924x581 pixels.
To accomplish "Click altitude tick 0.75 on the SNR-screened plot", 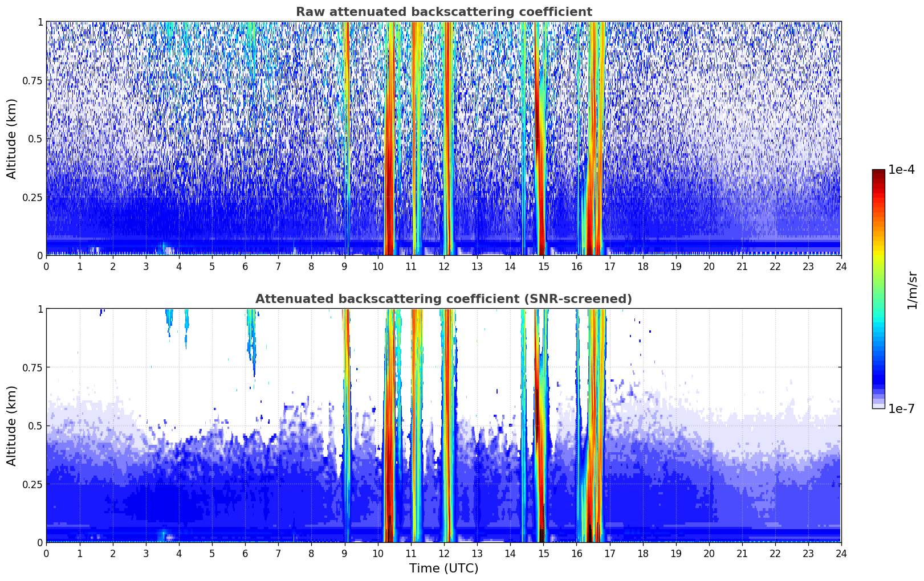I will click(32, 367).
